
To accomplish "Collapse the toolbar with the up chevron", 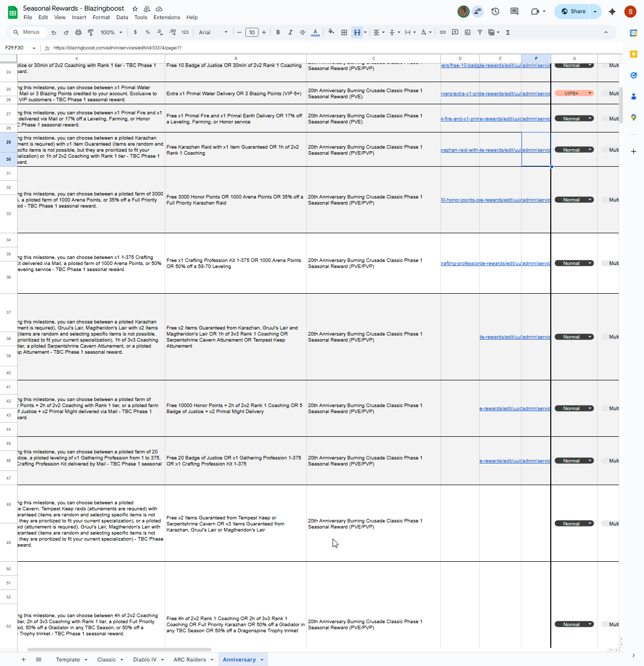I will (x=606, y=32).
